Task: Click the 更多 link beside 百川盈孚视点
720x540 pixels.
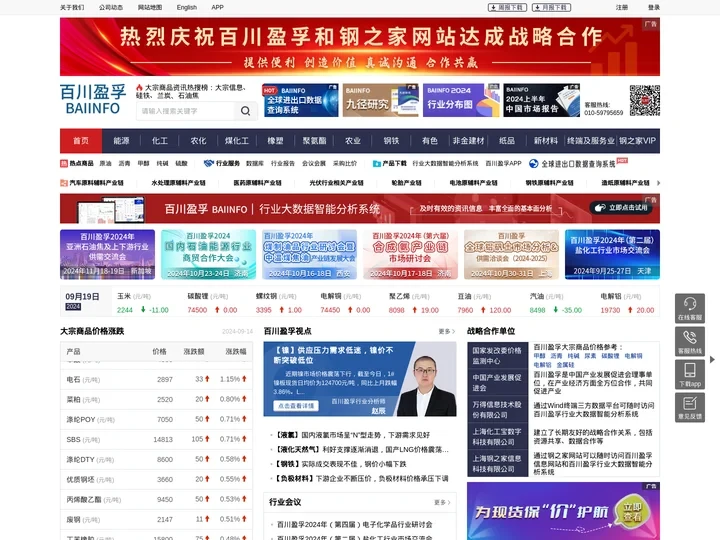Action: [446, 331]
